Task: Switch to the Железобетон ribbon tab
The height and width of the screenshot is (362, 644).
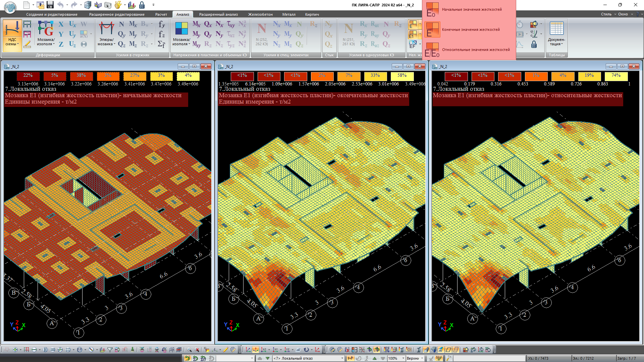Action: (260, 14)
